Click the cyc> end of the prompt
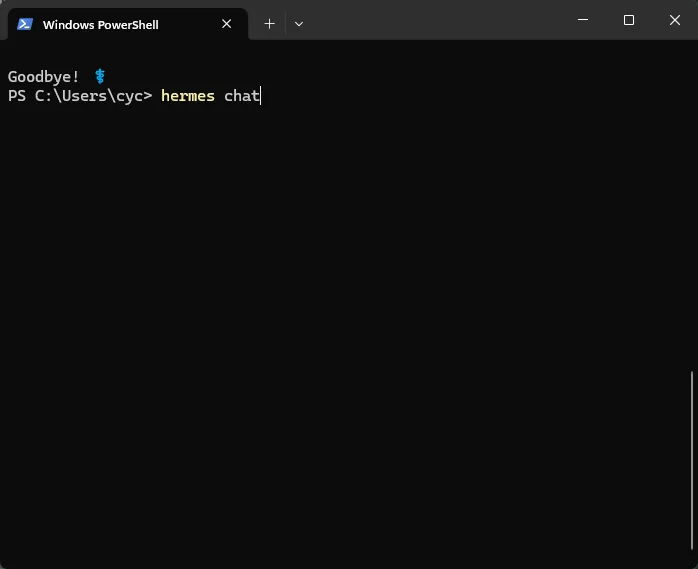698x569 pixels. coord(134,97)
